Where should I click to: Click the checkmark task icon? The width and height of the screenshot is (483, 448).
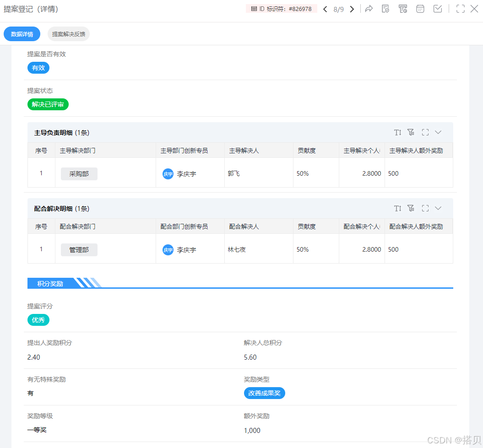(x=438, y=9)
